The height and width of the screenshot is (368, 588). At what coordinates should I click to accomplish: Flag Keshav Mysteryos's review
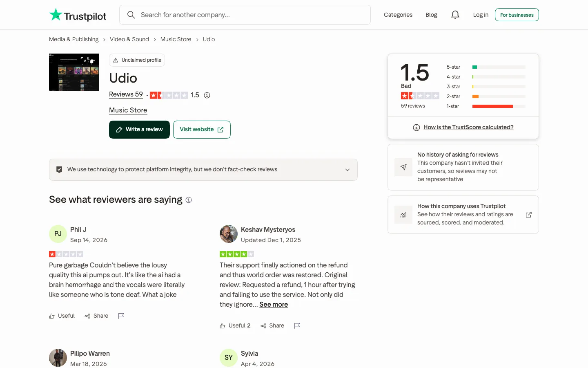tap(297, 325)
